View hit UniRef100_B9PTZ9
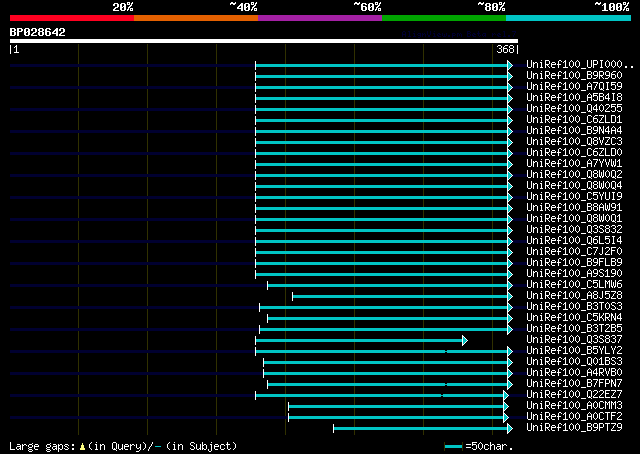The image size is (640, 454). (574, 428)
